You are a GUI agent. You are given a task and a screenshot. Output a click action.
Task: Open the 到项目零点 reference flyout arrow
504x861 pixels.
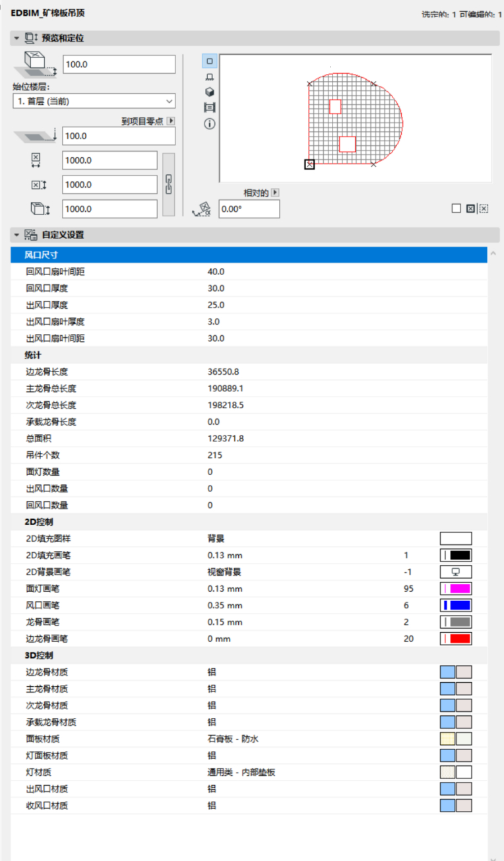coord(171,121)
